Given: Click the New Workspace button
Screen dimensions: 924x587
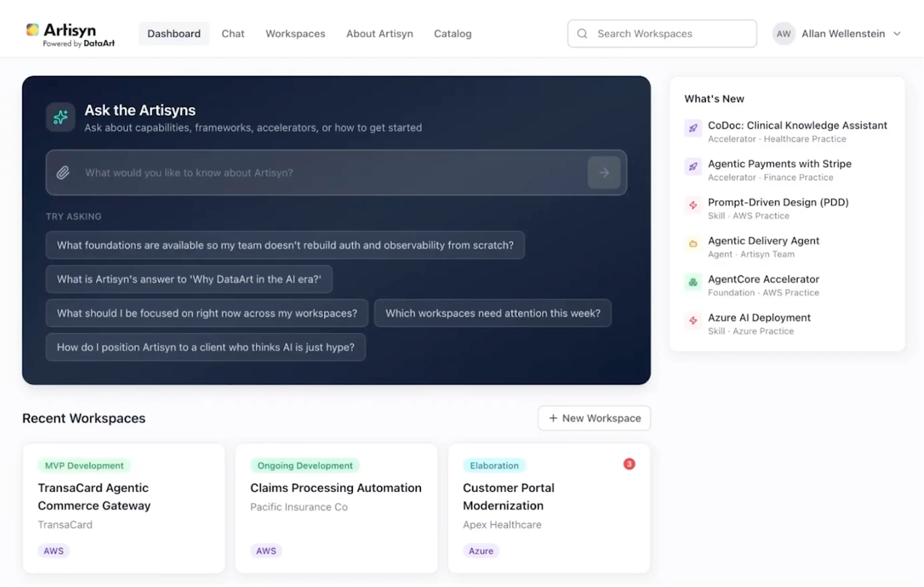Looking at the screenshot, I should coord(595,418).
